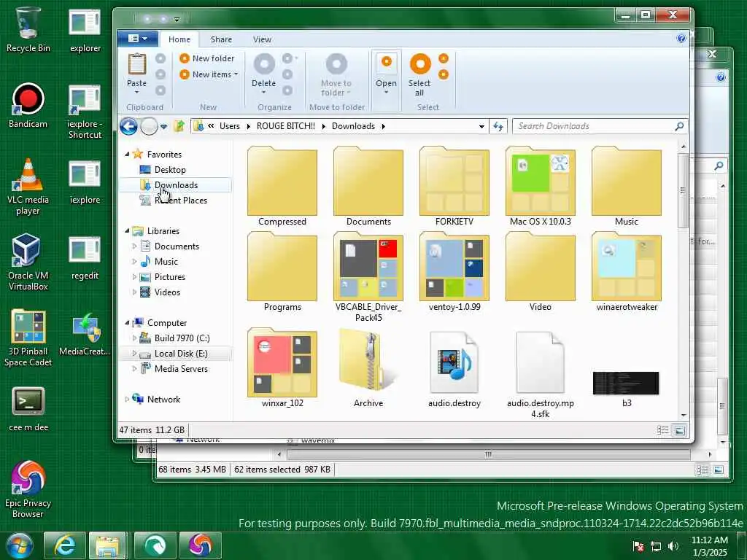Select the ventoy-1.0.99 folder
747x560 pixels.
coord(454,273)
